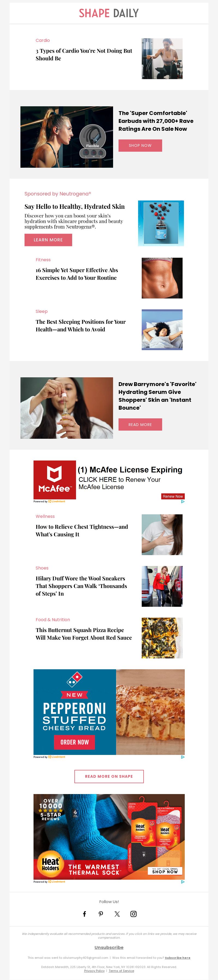Click the Order Now Domino's ad button

[74, 742]
